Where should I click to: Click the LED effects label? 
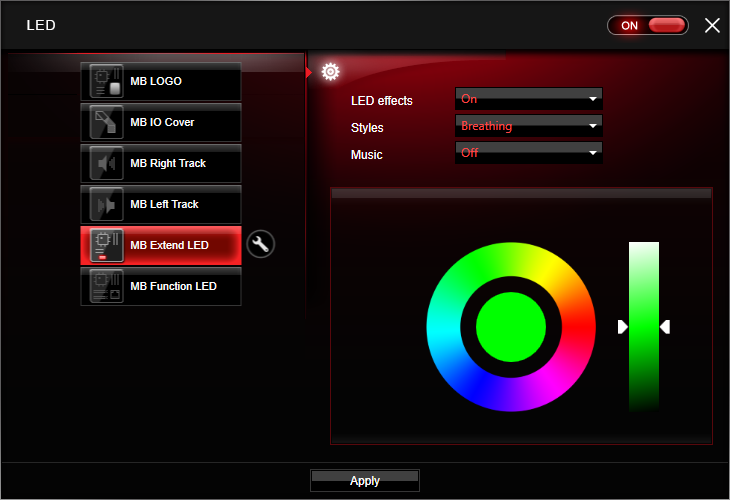(x=382, y=101)
